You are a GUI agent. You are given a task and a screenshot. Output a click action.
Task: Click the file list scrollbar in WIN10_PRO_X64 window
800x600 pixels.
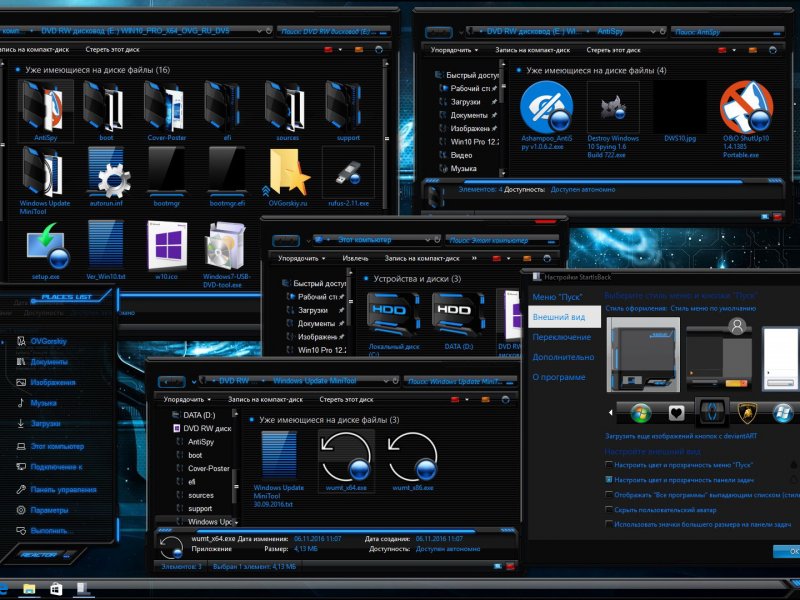click(386, 138)
